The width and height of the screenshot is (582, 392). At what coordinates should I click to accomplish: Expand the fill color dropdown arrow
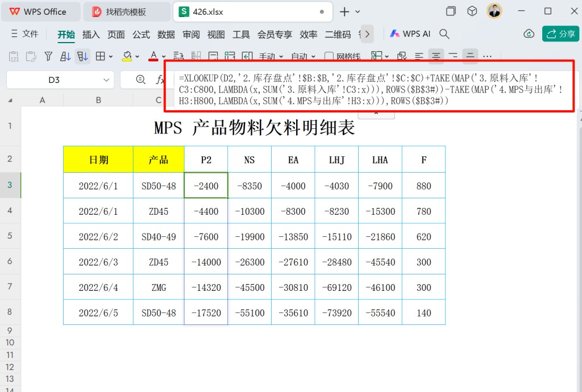pos(138,57)
